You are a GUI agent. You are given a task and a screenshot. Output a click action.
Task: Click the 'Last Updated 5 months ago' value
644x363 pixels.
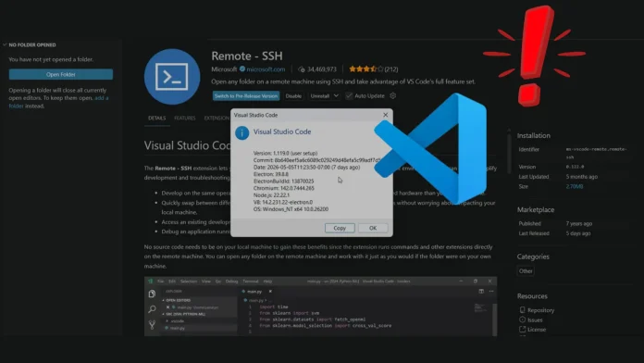(582, 176)
